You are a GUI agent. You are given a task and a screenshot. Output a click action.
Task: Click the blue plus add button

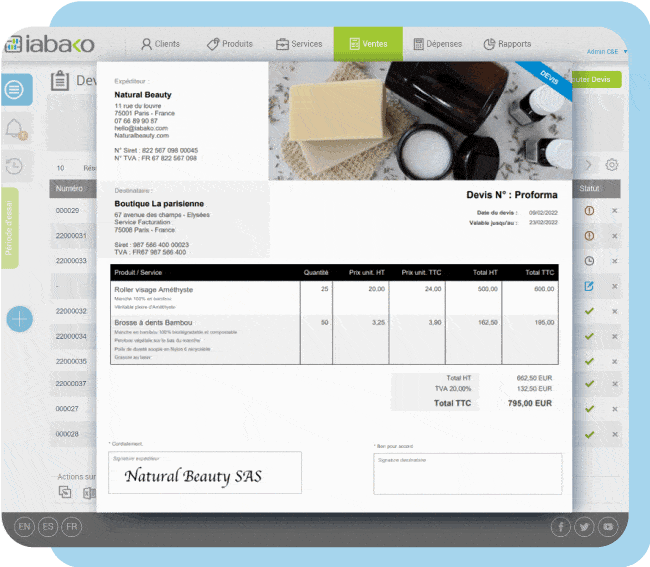click(x=19, y=319)
